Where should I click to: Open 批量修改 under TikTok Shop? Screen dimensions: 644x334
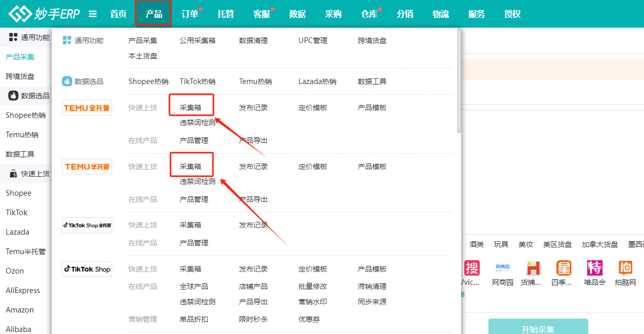coord(313,286)
